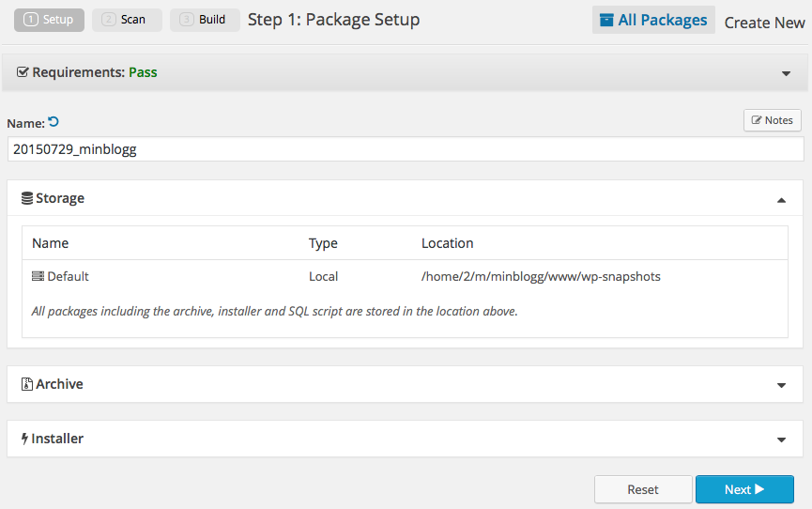Collapse the Storage panel arrow
Image resolution: width=812 pixels, height=509 pixels.
781,200
